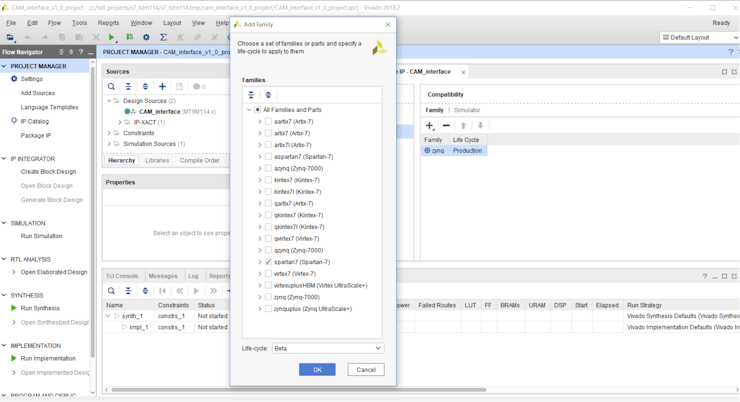Collapse all in the Sources panel
The image size is (740, 402).
click(x=128, y=86)
